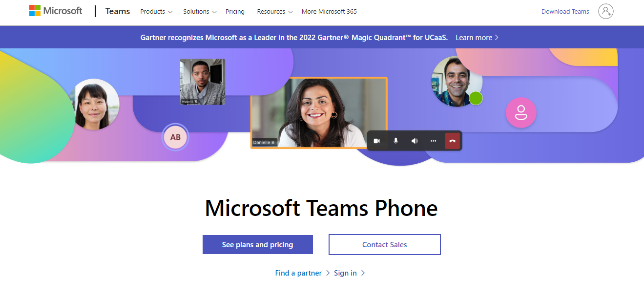Expand the Solutions dropdown menu
644x300 pixels.
pyautogui.click(x=200, y=11)
